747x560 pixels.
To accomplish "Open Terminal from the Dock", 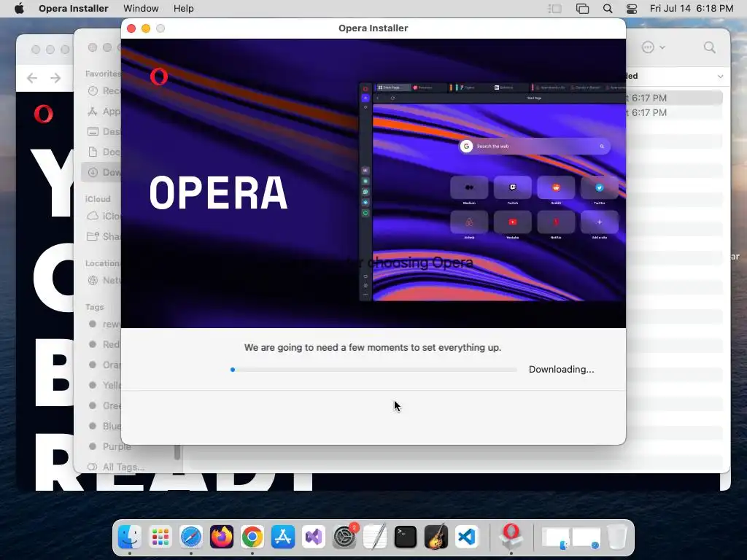I will pyautogui.click(x=406, y=537).
